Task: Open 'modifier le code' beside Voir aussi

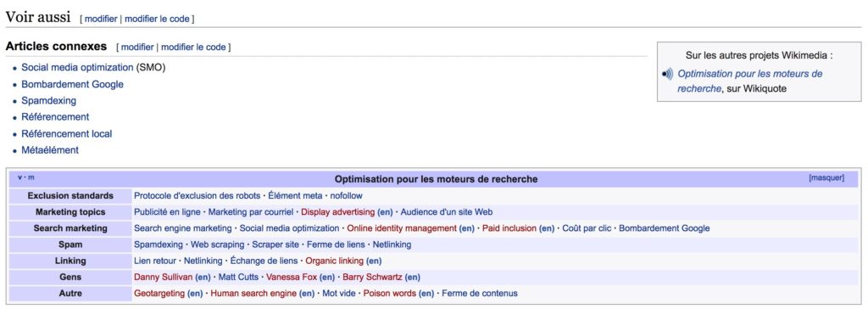Action: [157, 19]
